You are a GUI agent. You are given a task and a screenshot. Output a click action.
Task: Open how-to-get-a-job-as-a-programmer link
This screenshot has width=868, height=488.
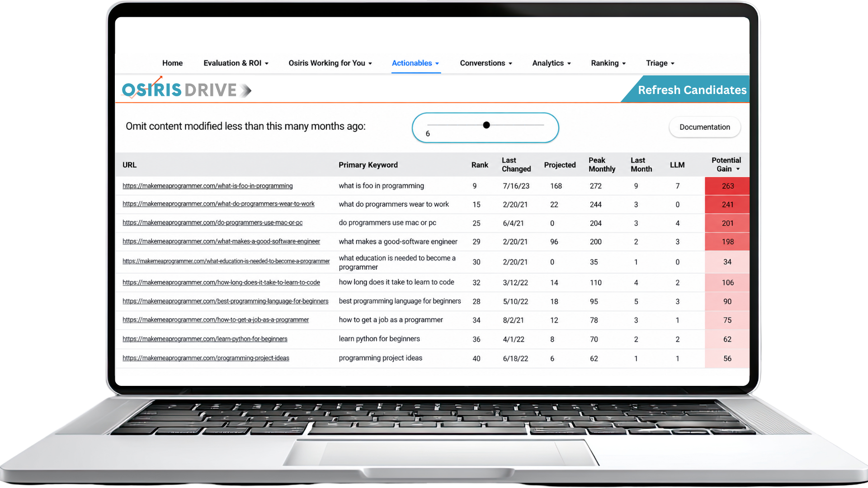click(x=216, y=320)
